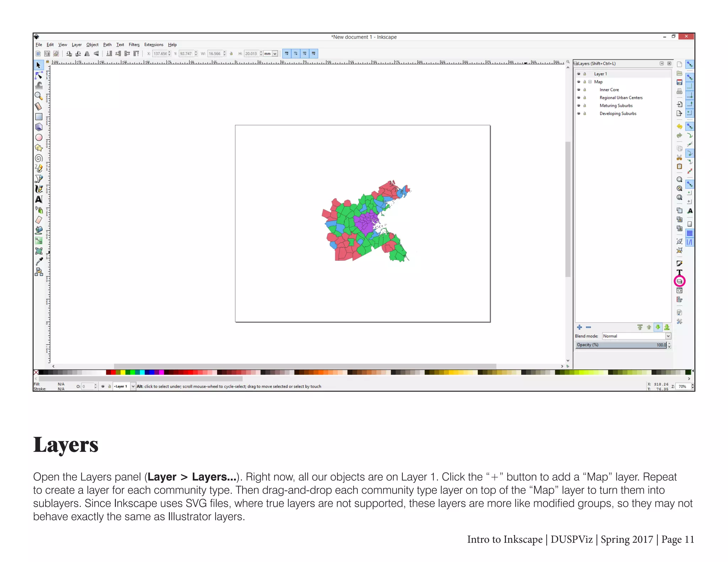728x562 pixels.
Task: Collapse the Map layer tree
Action: [x=590, y=82]
